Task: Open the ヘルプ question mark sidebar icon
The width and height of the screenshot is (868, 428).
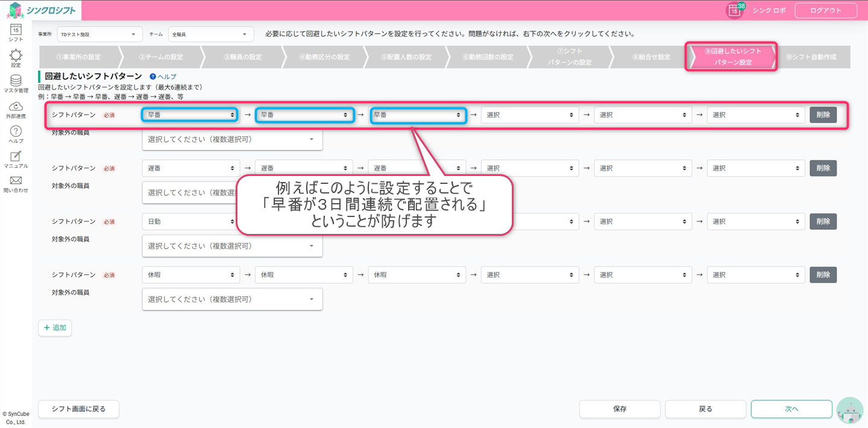Action: coord(16,133)
